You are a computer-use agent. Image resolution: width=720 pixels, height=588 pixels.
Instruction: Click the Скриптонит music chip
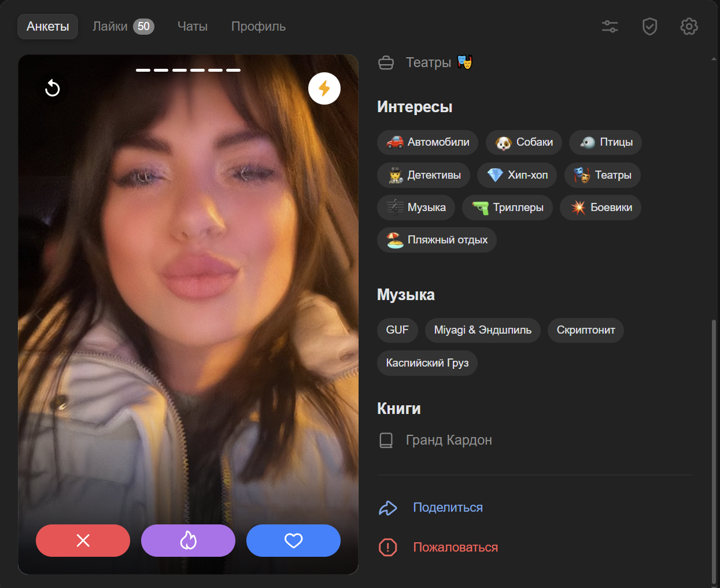point(586,330)
